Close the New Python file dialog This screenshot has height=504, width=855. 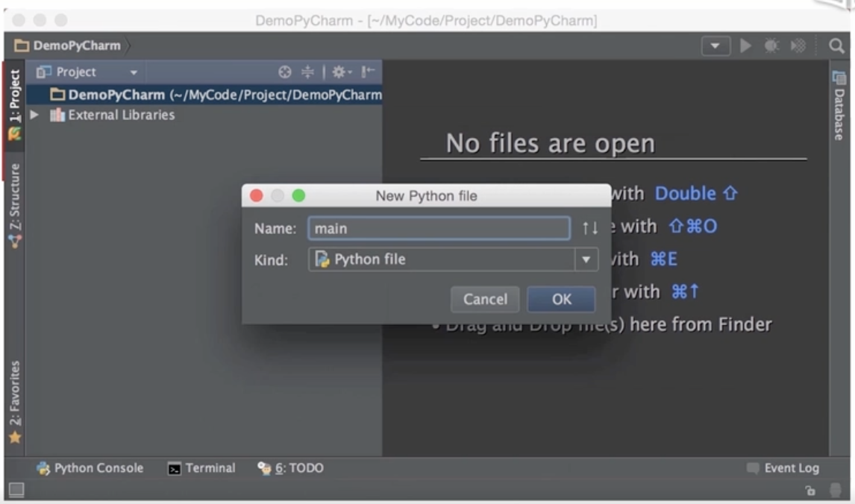(257, 195)
